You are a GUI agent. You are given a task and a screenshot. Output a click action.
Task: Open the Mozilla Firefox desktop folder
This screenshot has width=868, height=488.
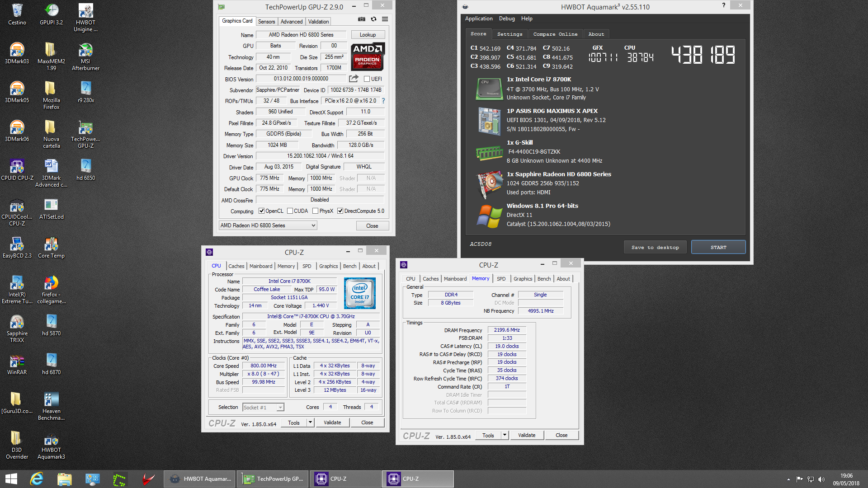point(51,95)
